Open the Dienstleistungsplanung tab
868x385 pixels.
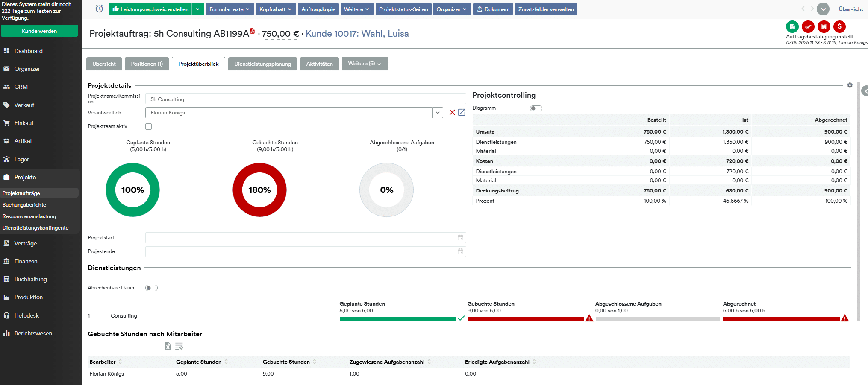click(x=262, y=64)
